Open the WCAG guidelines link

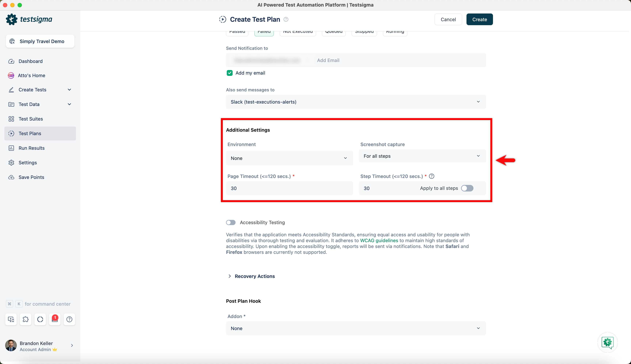[x=379, y=241]
